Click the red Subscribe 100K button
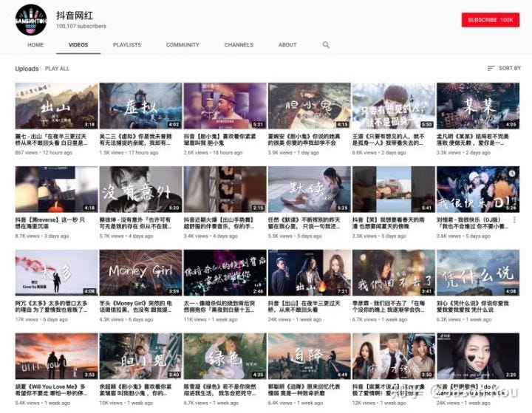 [491, 20]
